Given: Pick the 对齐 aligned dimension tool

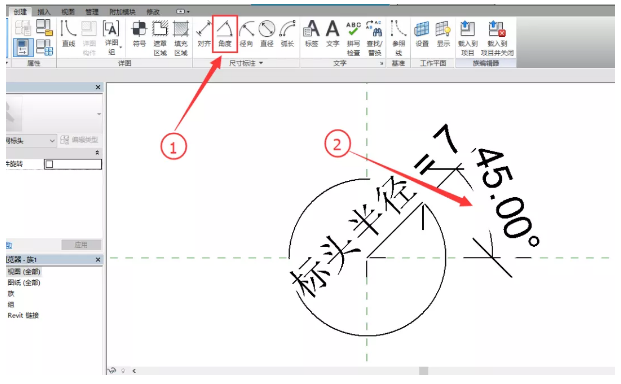Looking at the screenshot, I should pyautogui.click(x=204, y=34).
